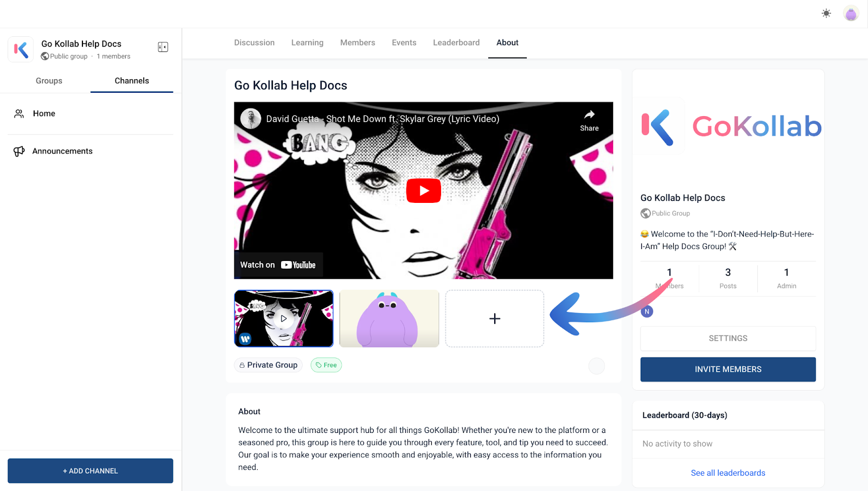Click the Go Kollab Help Docs sidebar title

coord(81,44)
